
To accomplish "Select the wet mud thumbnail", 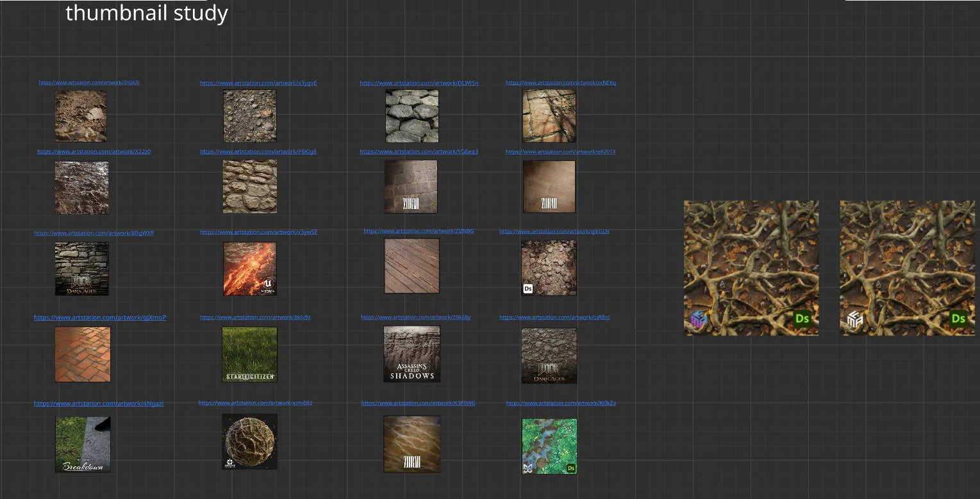I will coord(81,188).
